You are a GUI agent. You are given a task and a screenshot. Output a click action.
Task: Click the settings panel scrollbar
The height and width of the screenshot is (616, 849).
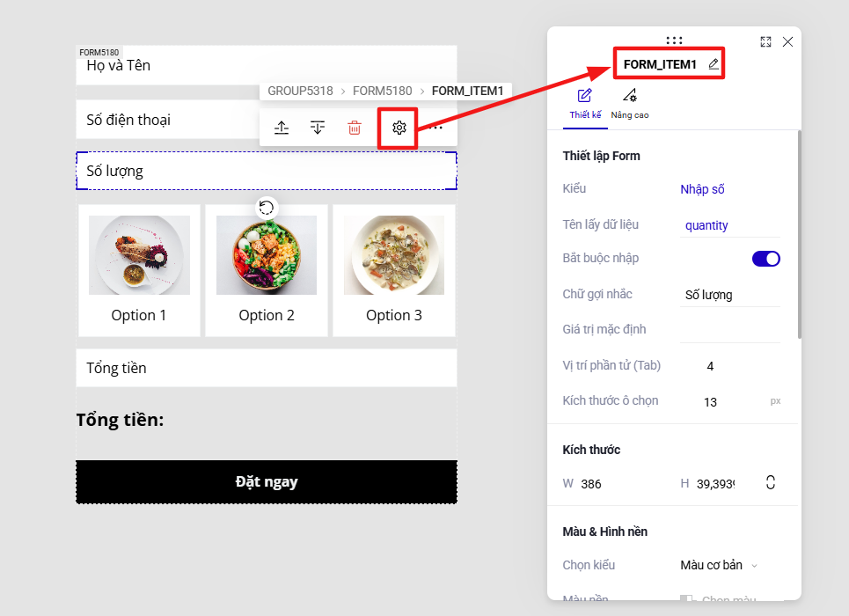click(799, 235)
